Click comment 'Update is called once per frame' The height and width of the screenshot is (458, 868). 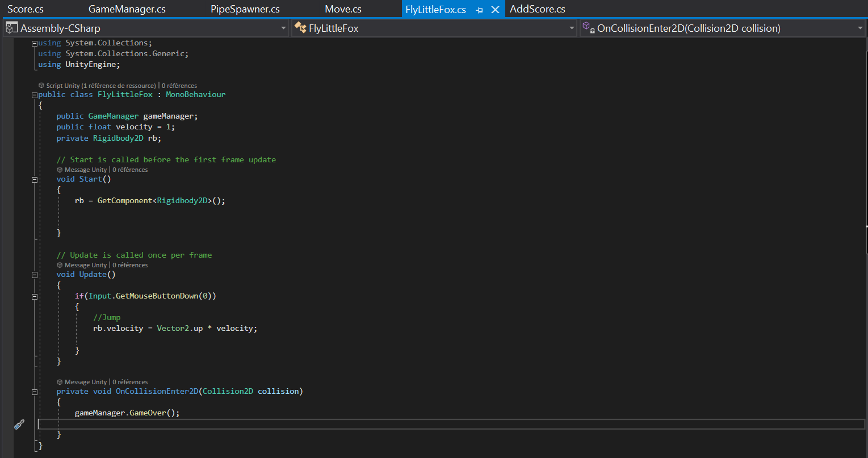(134, 255)
